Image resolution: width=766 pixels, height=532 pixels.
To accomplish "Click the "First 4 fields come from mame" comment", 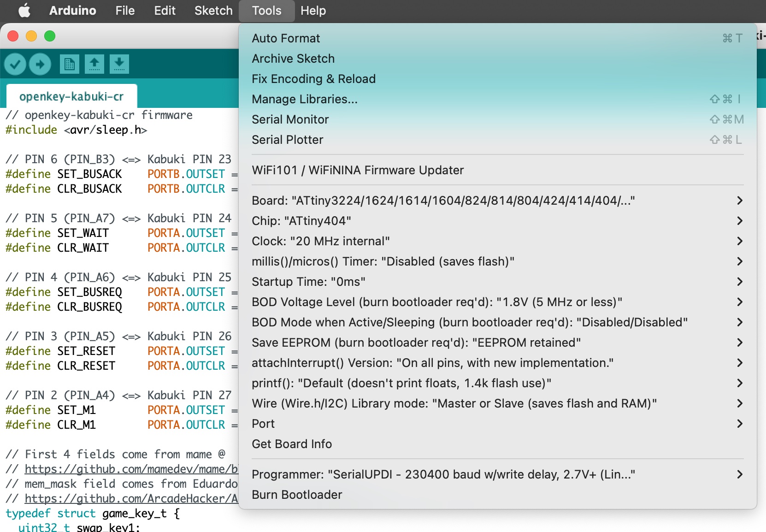I will click(x=115, y=455).
